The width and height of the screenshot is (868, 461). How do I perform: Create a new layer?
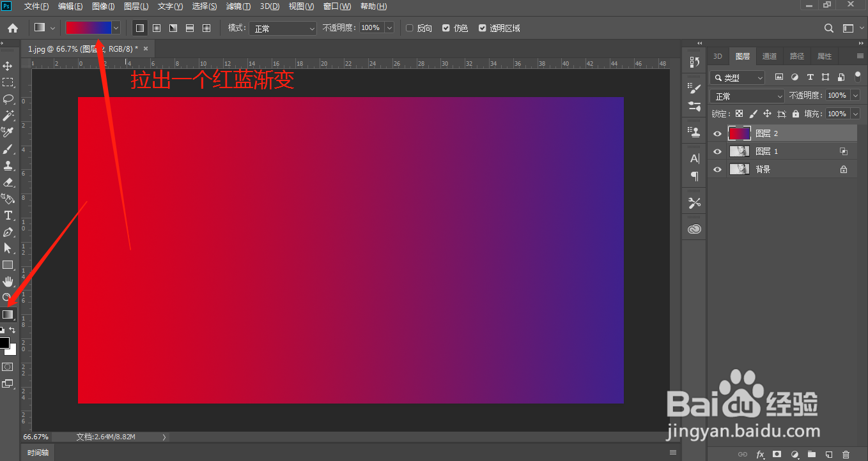click(829, 454)
